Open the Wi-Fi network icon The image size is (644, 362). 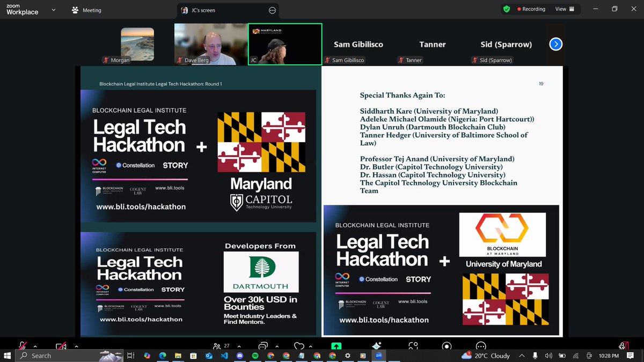[576, 356]
